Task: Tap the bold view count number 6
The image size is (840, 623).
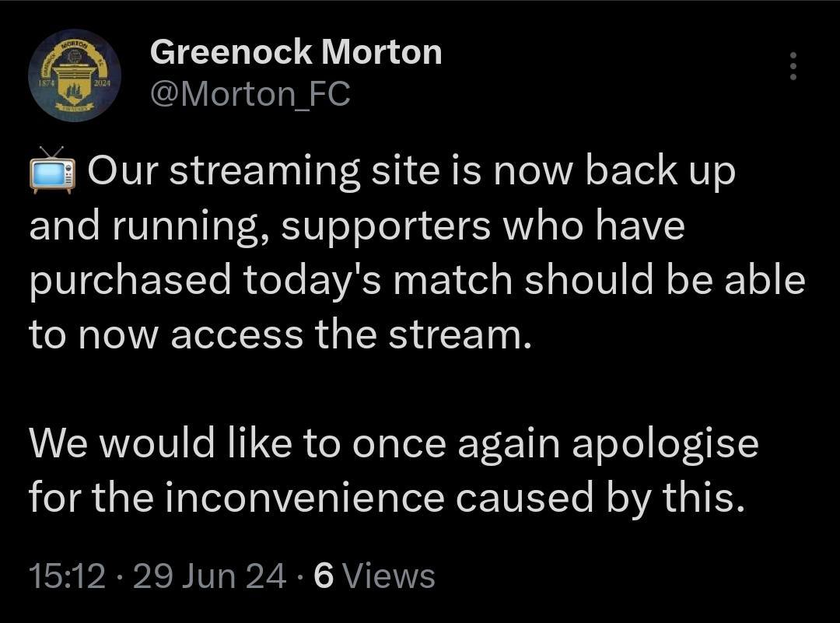Action: coord(324,576)
